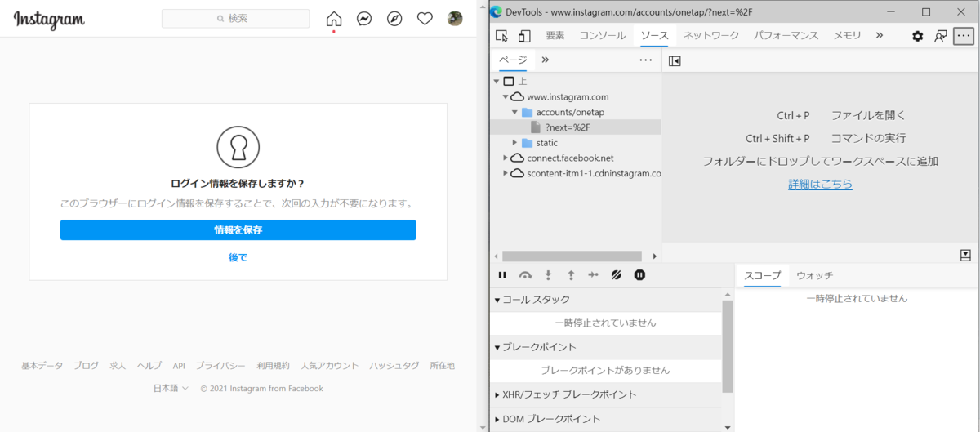This screenshot has height=432, width=980.
Task: Toggle device emulation in DevTools
Action: pos(524,36)
